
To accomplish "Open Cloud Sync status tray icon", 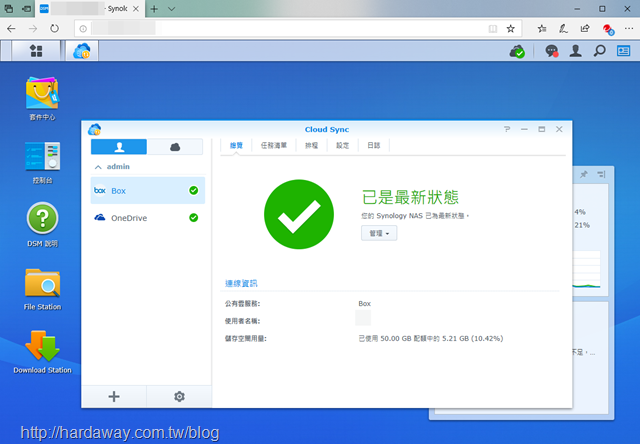I will coord(517,51).
